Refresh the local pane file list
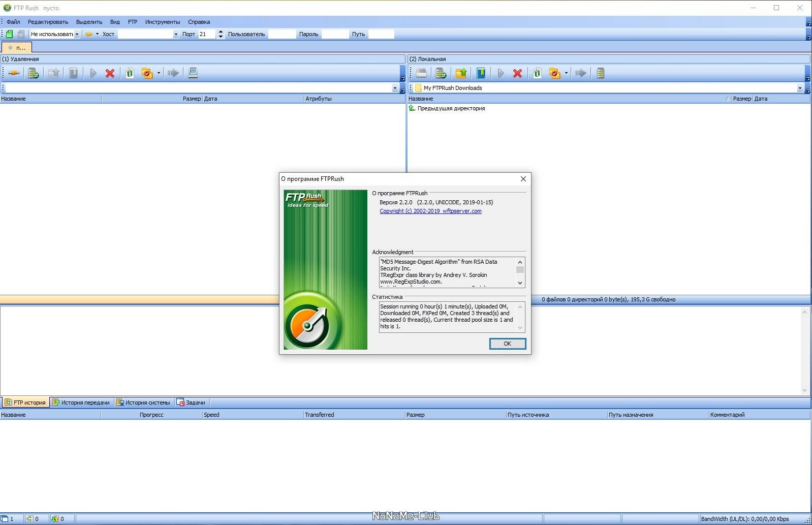The image size is (812, 525). point(537,73)
